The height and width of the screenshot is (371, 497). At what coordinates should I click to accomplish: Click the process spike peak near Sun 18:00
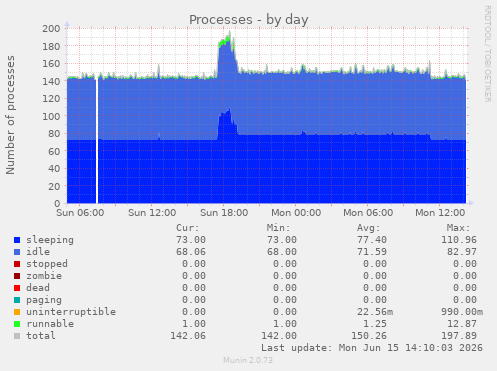click(229, 33)
